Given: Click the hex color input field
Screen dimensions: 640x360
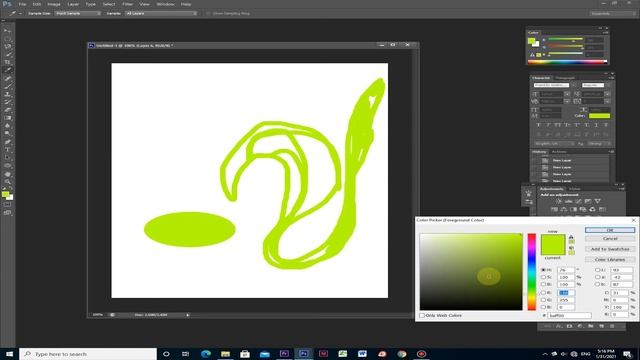Looking at the screenshot, I should click(569, 316).
